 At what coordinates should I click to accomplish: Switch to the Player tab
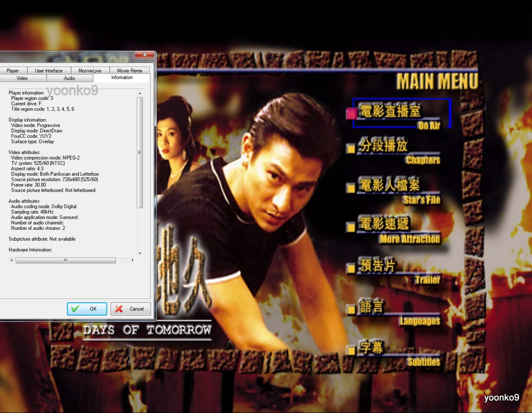(x=13, y=71)
